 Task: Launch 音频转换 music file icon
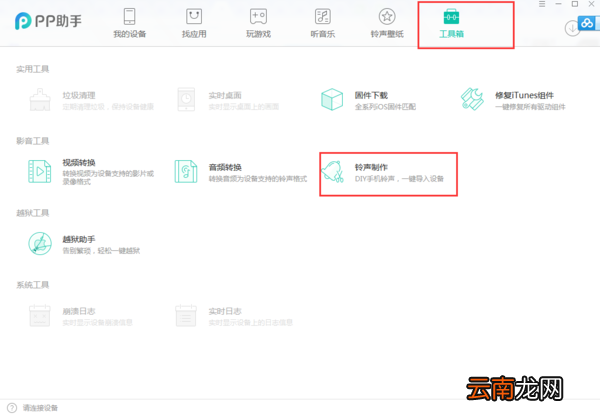[x=186, y=171]
